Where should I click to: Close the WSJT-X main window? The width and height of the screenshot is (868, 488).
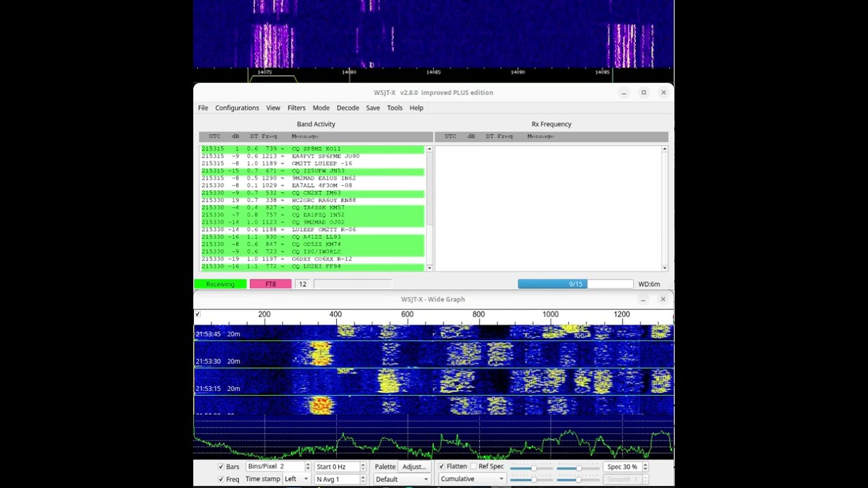point(663,93)
